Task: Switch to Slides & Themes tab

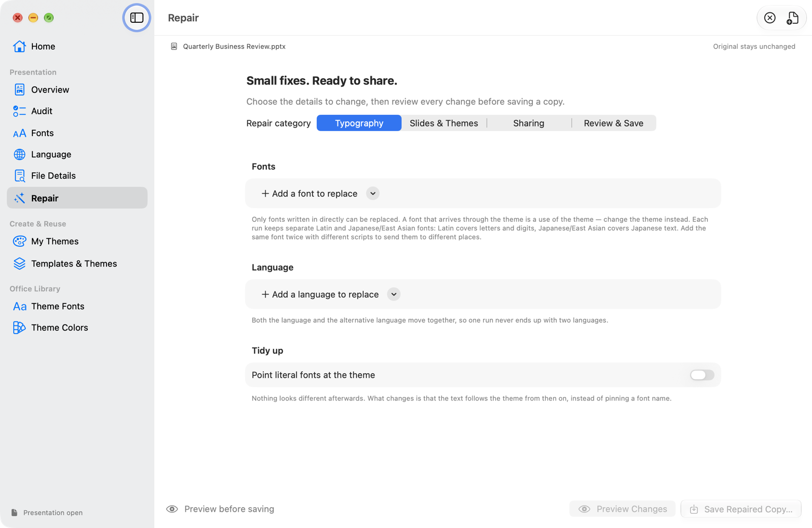Action: click(x=444, y=123)
